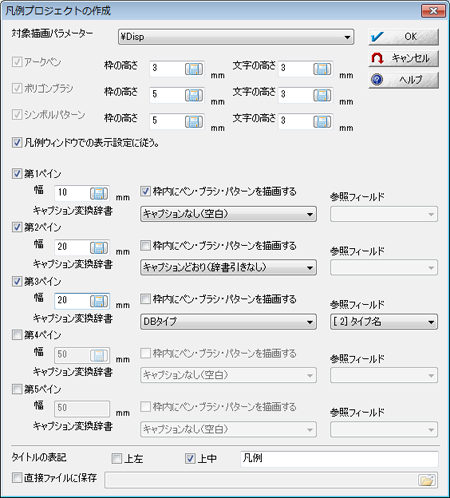This screenshot has height=498, width=450.
Task: Expand the 対象描画パラメーター ¥Disp dropdown
Action: point(236,37)
